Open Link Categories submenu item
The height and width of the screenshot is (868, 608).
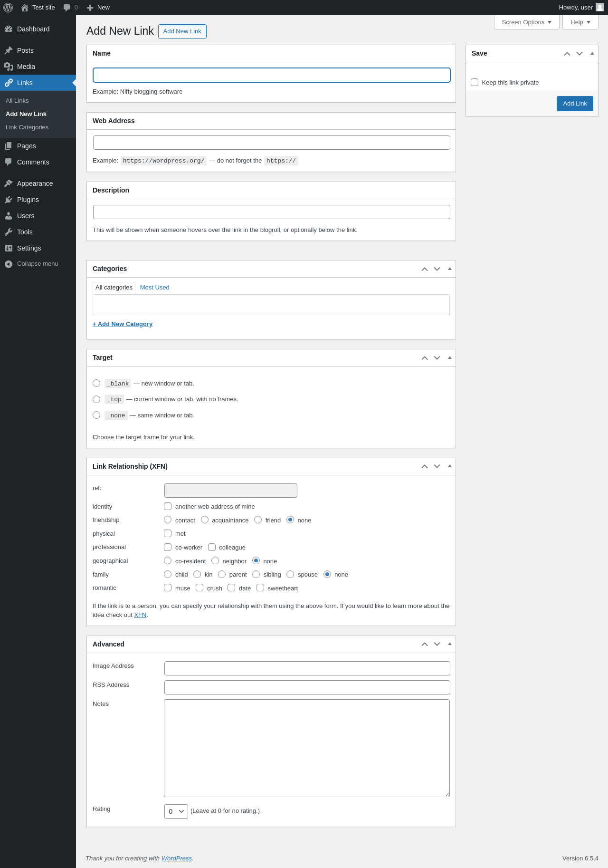pos(27,127)
